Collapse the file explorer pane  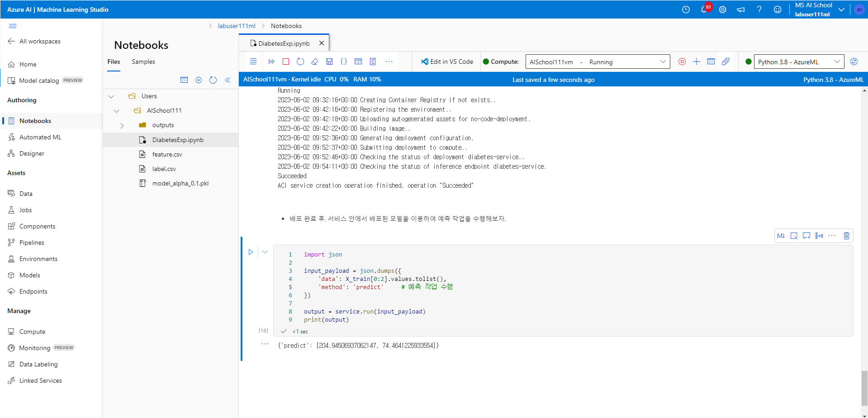pos(228,80)
